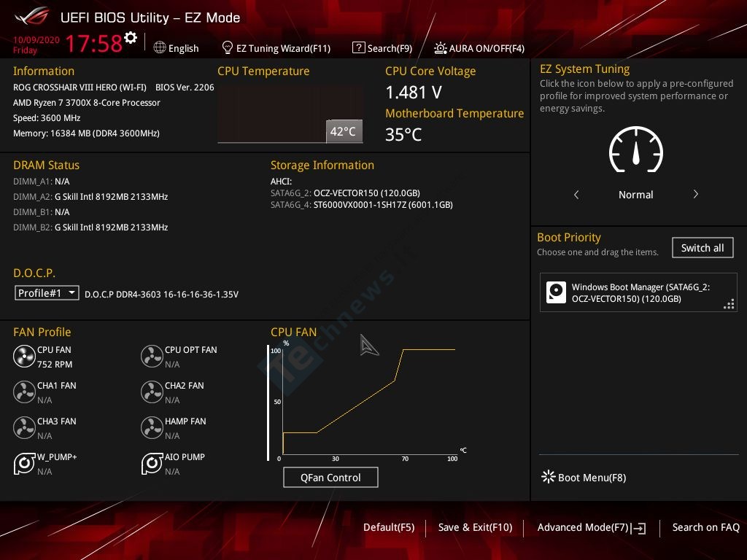
Task: Click the 1.481 V core voltage value
Action: point(414,93)
